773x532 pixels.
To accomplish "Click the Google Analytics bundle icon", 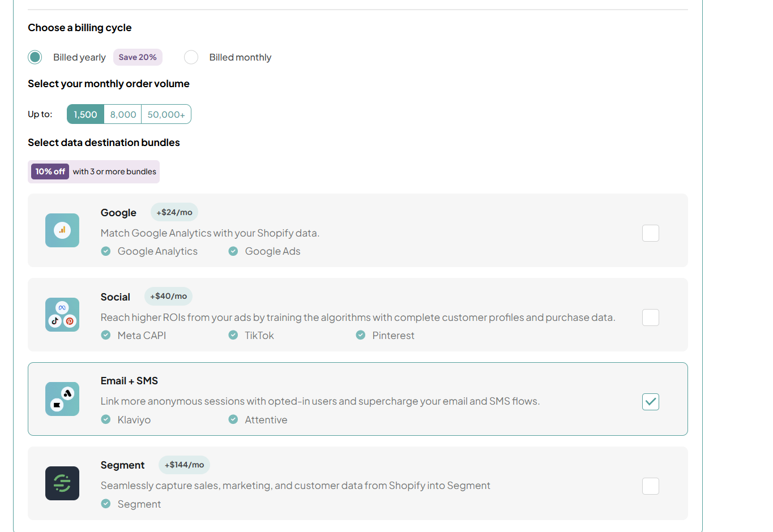I will 62,230.
